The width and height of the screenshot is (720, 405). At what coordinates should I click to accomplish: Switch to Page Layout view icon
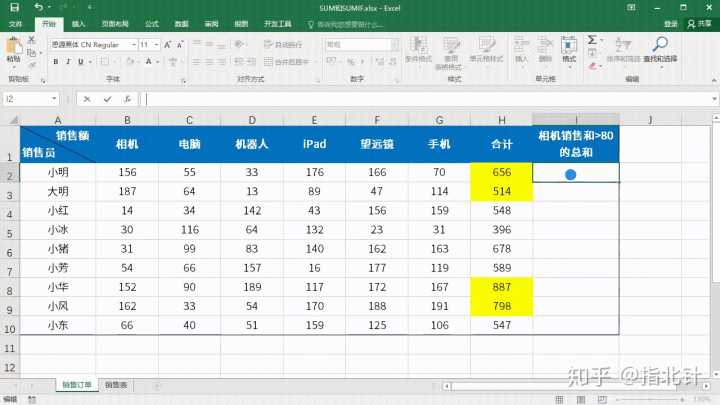point(581,399)
